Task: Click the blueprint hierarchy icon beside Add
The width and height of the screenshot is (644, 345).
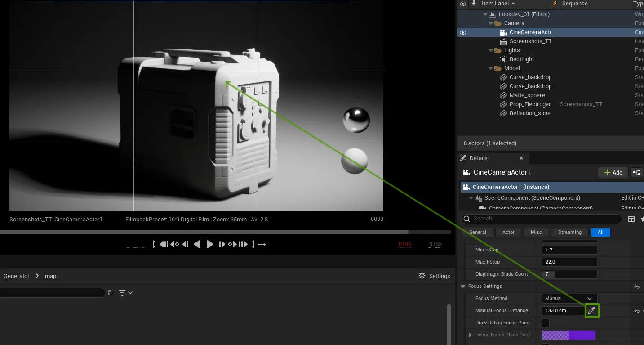Action: (x=636, y=172)
